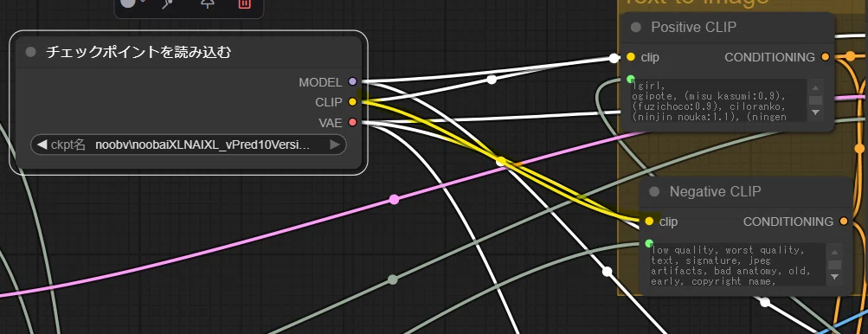Click the yellow clip input slot on Negative CLIP
Viewport: 868px width, 334px height.
coord(649,222)
